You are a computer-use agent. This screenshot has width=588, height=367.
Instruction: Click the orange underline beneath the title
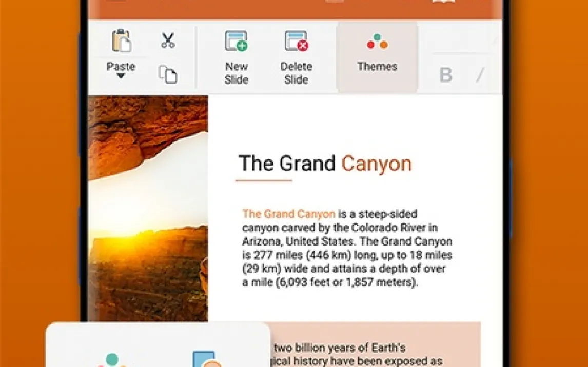point(263,180)
